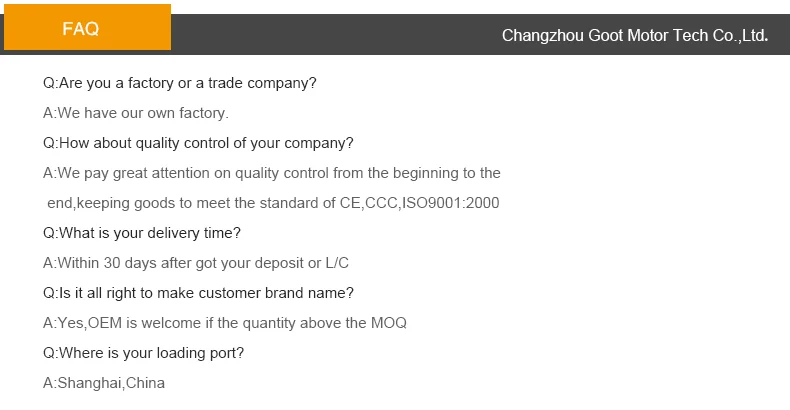
Task: Click the question about factory or trade company
Action: coord(179,83)
